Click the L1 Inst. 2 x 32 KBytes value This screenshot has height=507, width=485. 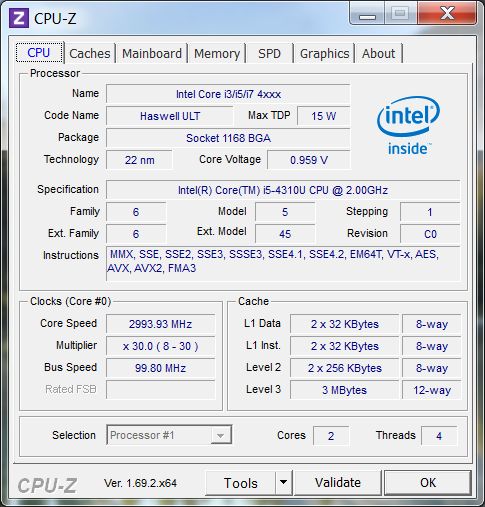(x=345, y=346)
